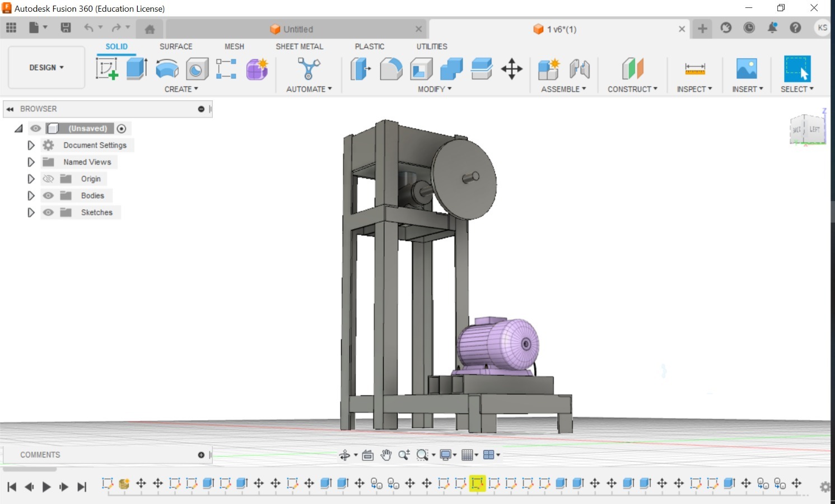Show the hidden Origin folder
The height and width of the screenshot is (504, 835).
click(x=48, y=179)
